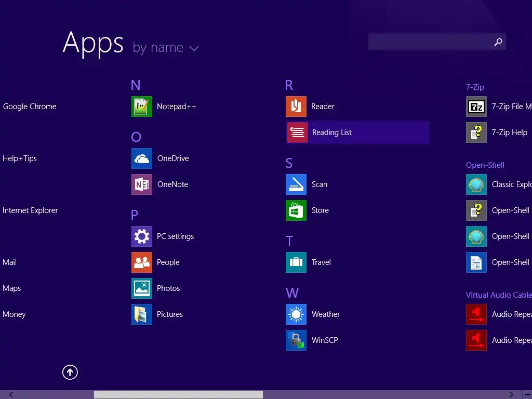Open the WinSCP padlock icon

296,340
